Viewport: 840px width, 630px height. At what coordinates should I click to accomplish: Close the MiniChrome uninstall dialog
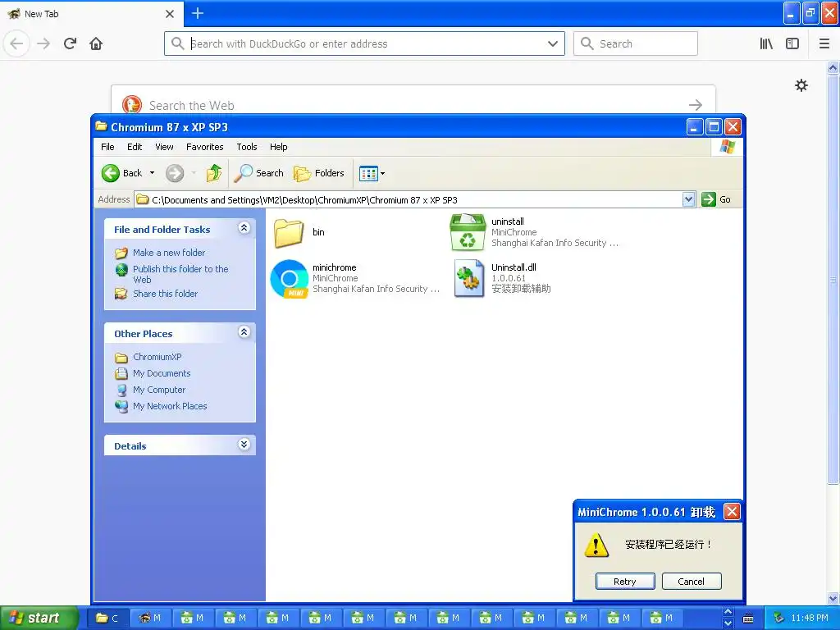pos(731,512)
